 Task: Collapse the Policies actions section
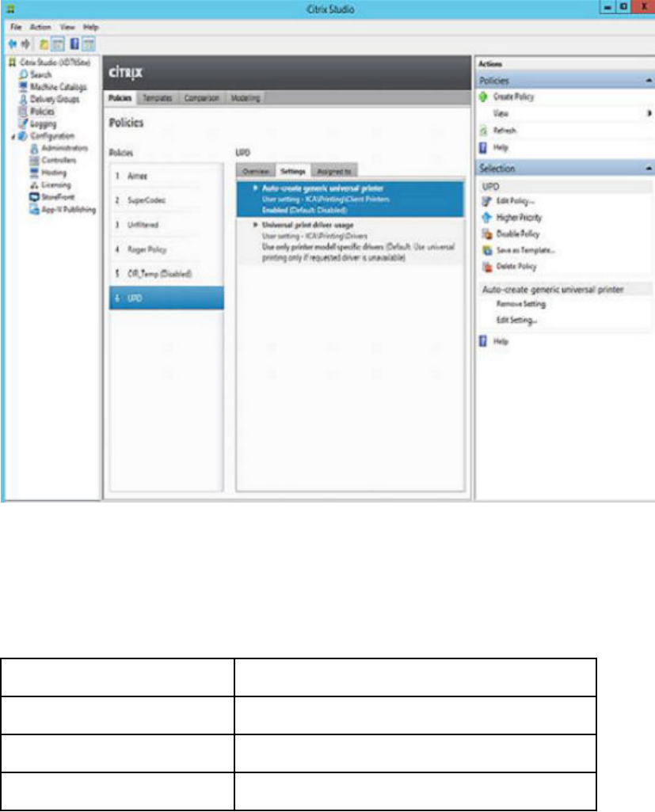pyautogui.click(x=648, y=81)
